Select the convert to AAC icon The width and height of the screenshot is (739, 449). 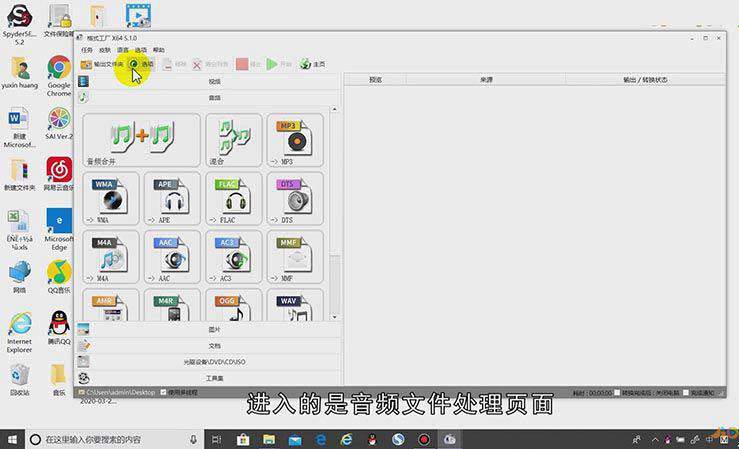(x=172, y=257)
